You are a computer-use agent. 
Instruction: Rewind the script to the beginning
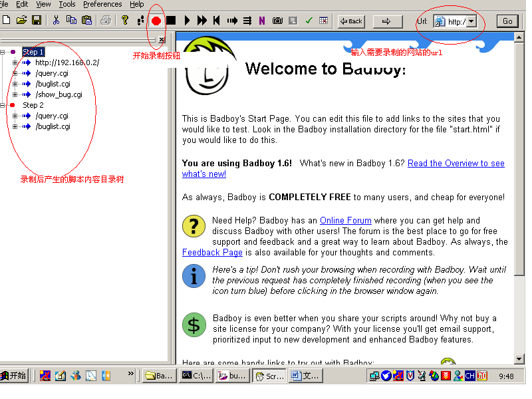[217, 21]
